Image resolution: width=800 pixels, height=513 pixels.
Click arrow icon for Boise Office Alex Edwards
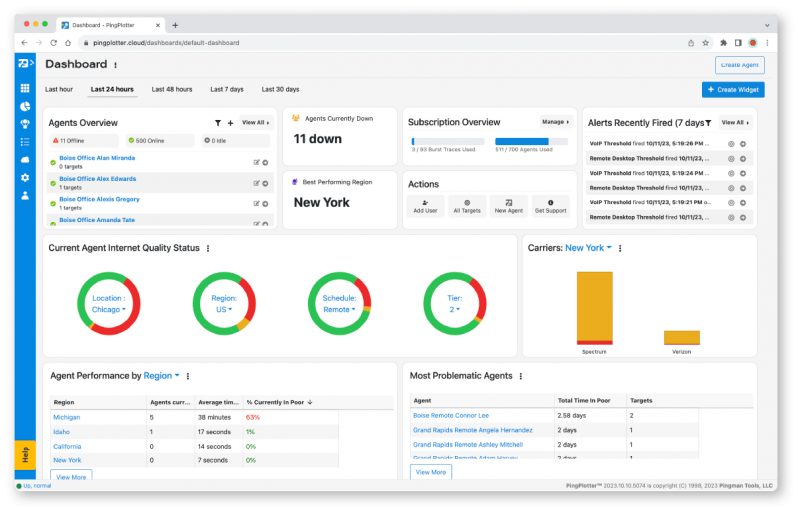point(265,183)
